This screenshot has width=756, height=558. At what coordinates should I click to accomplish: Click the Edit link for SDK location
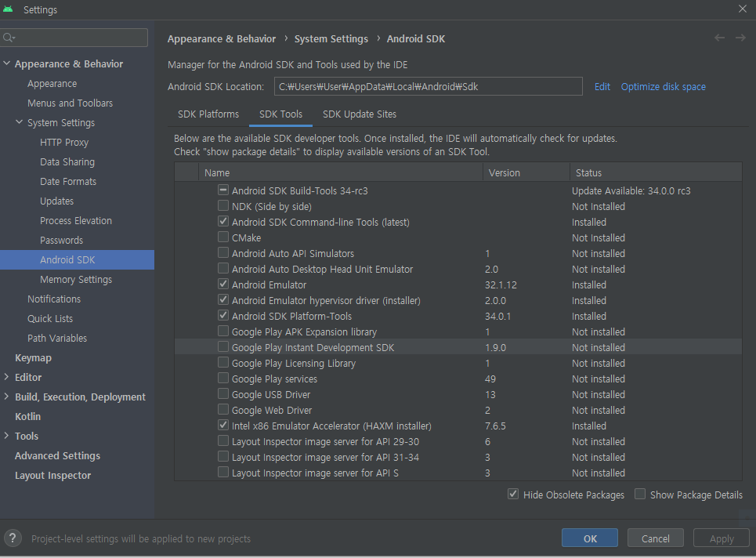click(x=602, y=87)
